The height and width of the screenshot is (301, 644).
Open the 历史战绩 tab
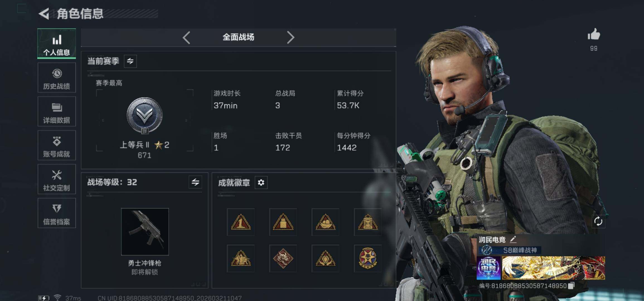tap(57, 77)
